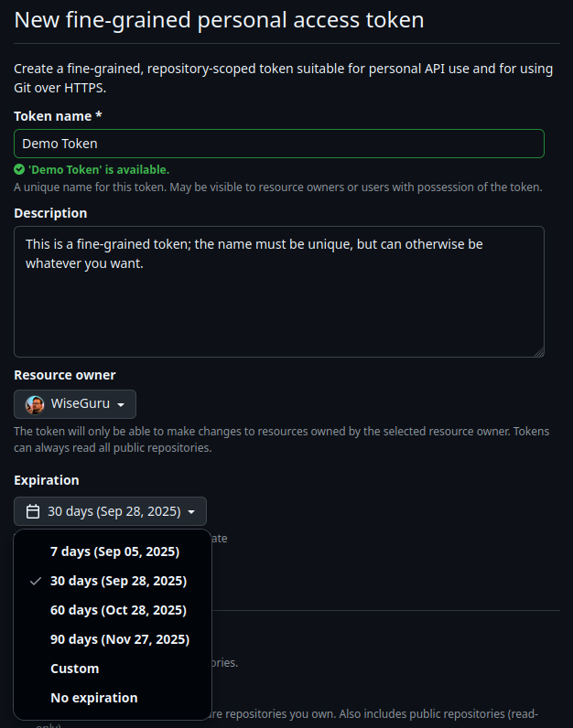Image resolution: width=573 pixels, height=728 pixels.
Task: Click the calendar icon in Expiration button
Action: click(33, 511)
